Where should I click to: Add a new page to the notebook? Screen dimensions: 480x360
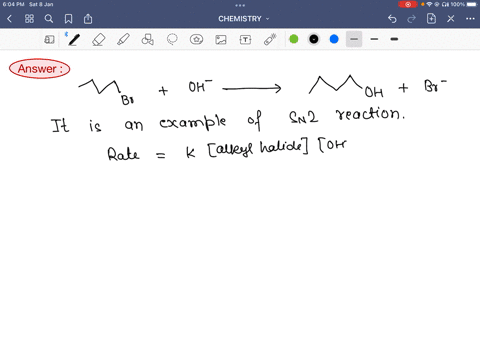tap(431, 19)
